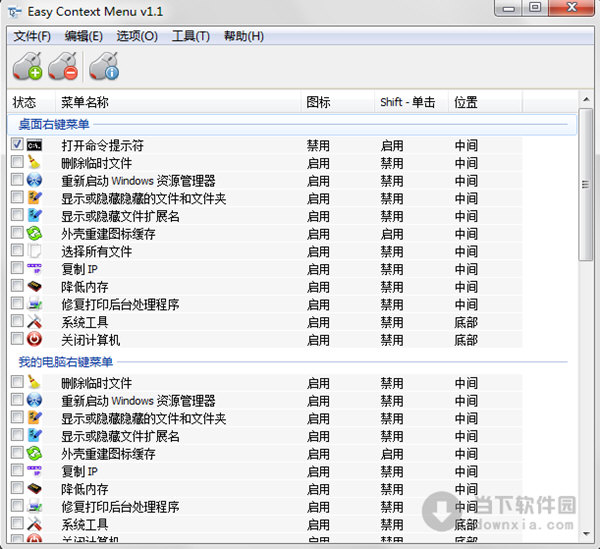Click the remove mouse icon with red minus
The width and height of the screenshot is (600, 549).
pos(63,67)
